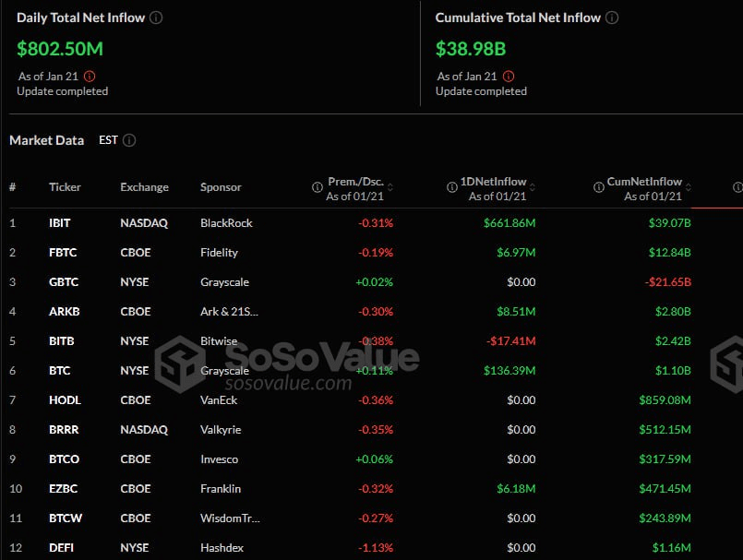Screen dimensions: 743x560
Task: Click the WisdomTr... sponsor cell
Action: [x=231, y=518]
